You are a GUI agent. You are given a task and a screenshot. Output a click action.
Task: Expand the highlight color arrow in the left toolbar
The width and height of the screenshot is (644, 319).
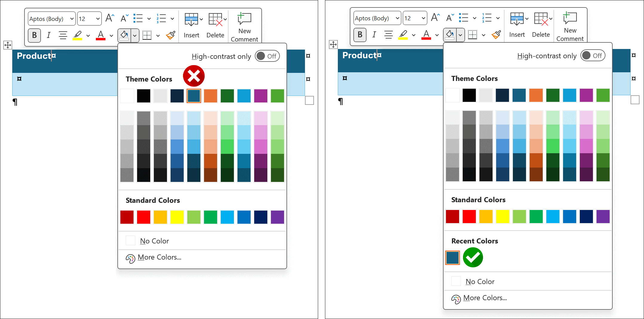point(88,36)
